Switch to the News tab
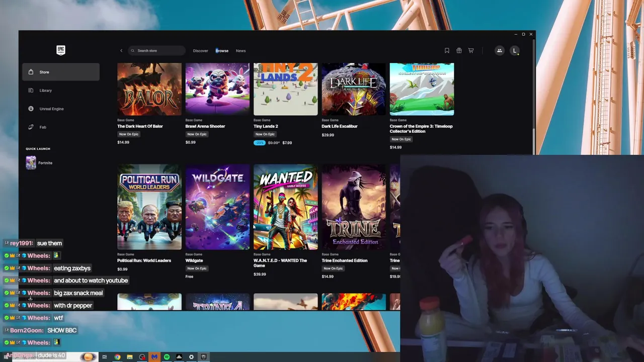644x362 pixels. pyautogui.click(x=240, y=51)
